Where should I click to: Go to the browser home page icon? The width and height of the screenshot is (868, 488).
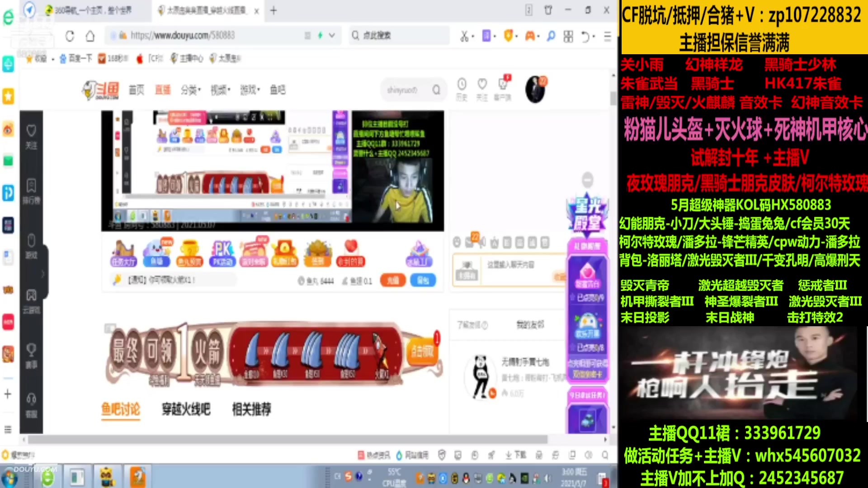90,36
